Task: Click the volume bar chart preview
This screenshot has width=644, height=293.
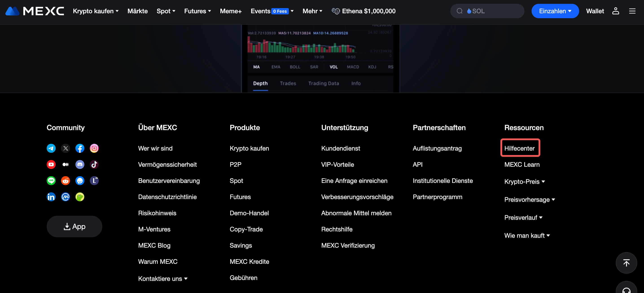Action: 302,44
